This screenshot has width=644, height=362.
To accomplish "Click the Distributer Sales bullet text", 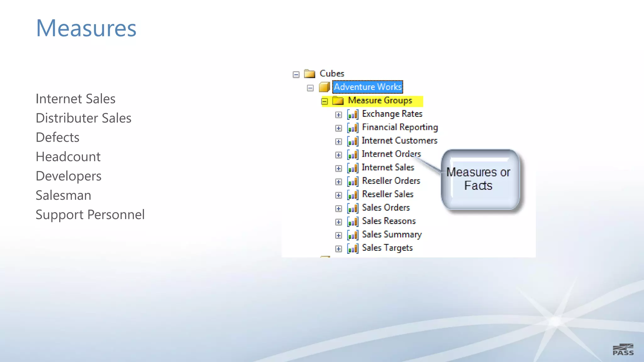I will [83, 118].
